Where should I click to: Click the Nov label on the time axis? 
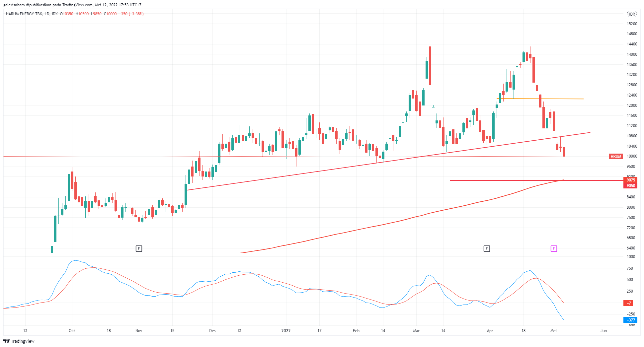click(x=139, y=331)
